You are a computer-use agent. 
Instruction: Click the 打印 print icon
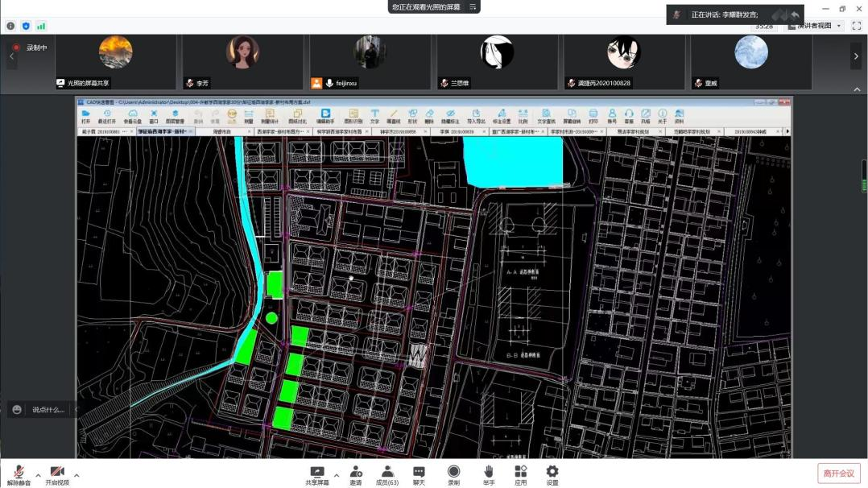tap(593, 116)
